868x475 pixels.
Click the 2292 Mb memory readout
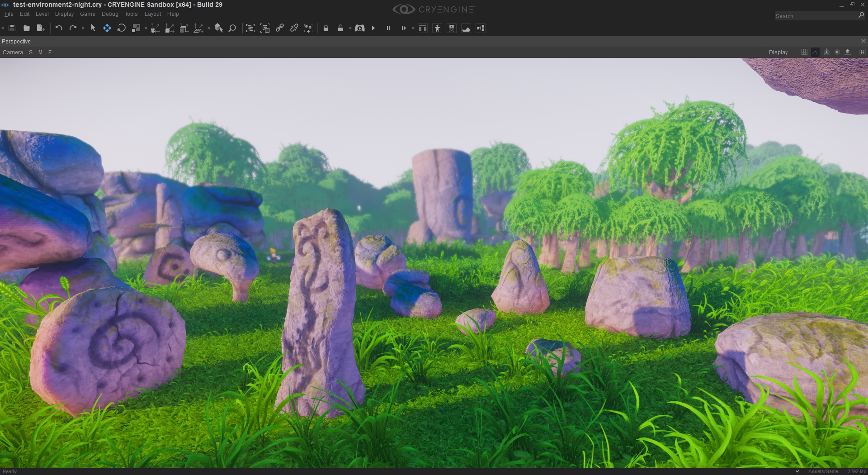856,471
